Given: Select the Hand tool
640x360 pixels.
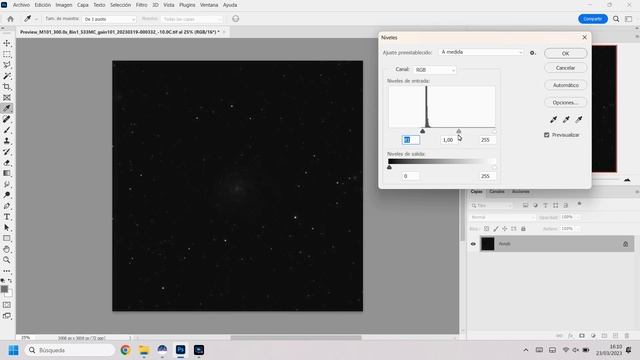Looking at the screenshot, I should coord(7,249).
